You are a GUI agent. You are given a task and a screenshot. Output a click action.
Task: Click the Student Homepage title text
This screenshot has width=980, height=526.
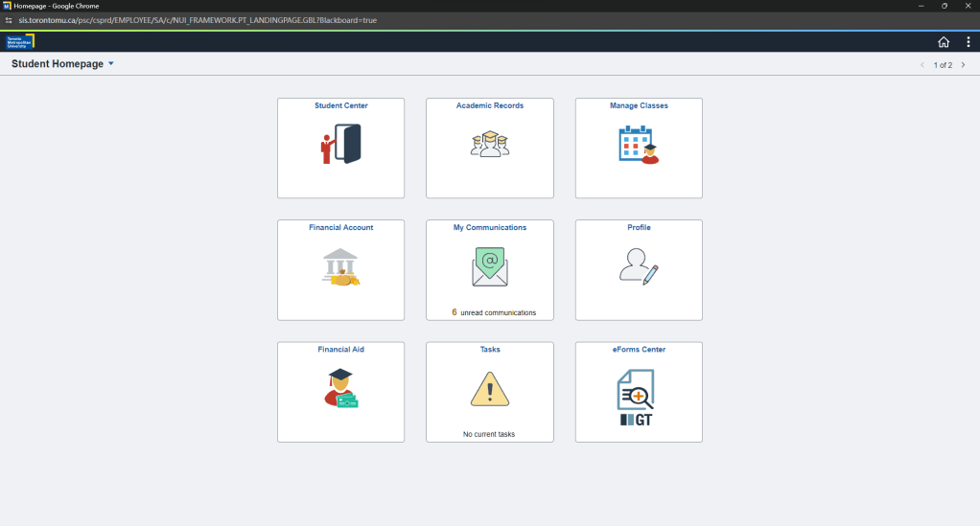click(x=58, y=64)
